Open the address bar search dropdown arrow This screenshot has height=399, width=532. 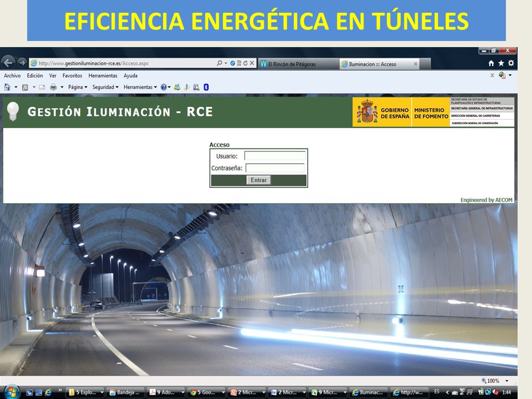pyautogui.click(x=226, y=63)
